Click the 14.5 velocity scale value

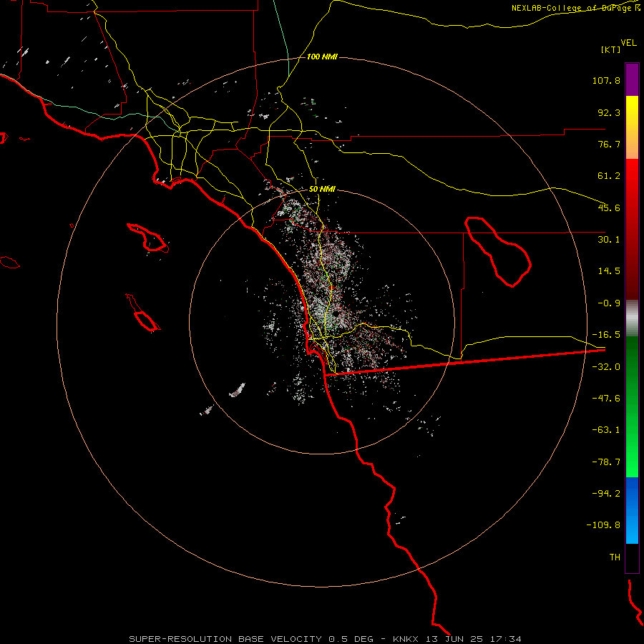[x=609, y=271]
